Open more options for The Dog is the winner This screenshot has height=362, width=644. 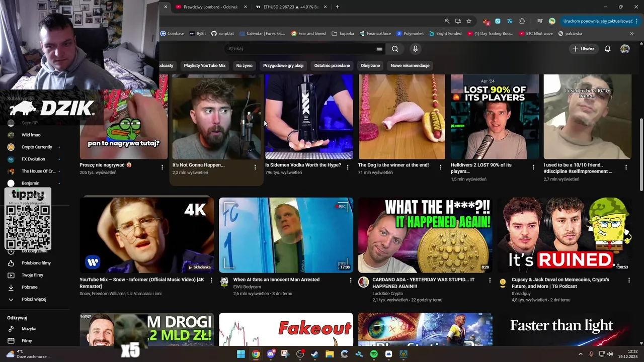coord(440,167)
